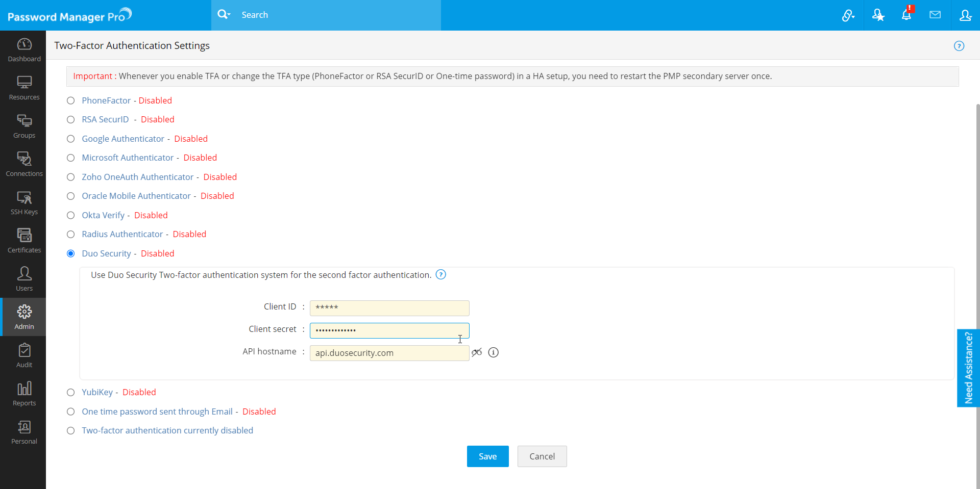Open the notifications bell
The image size is (980, 489).
pyautogui.click(x=906, y=14)
